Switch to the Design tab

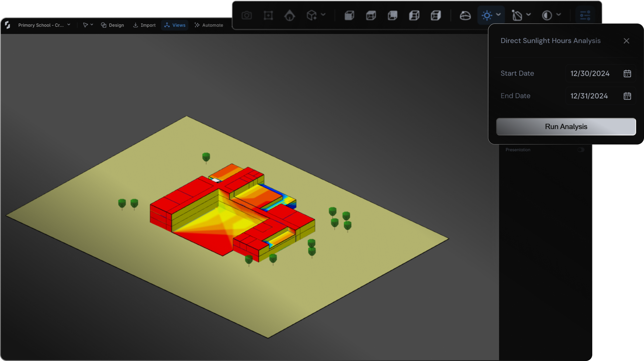tap(112, 25)
